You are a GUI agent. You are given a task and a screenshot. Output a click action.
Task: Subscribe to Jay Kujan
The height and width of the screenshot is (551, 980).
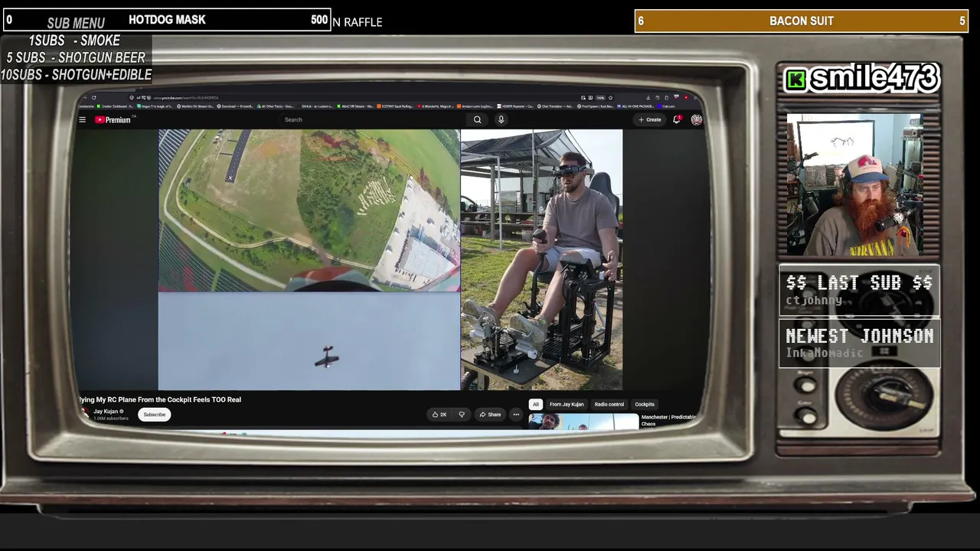(x=154, y=415)
